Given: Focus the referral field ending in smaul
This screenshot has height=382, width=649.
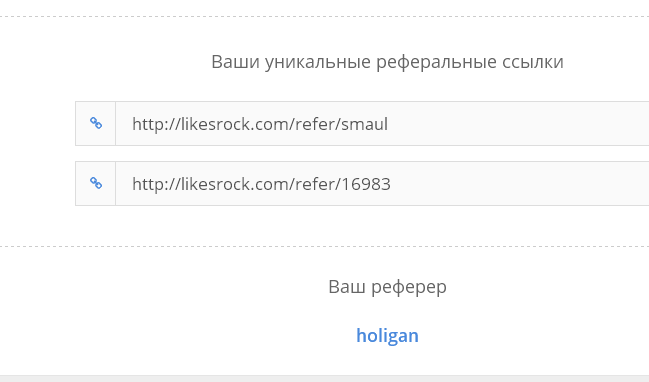Looking at the screenshot, I should coord(382,123).
